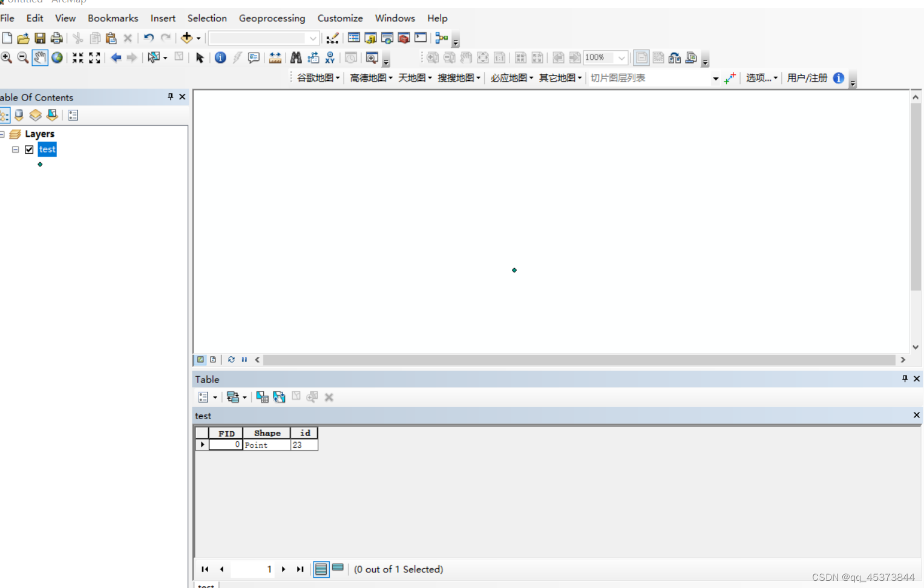Screen dimensions: 924x588
Task: Click the user info icon beside 用户/注册
Action: coord(839,78)
